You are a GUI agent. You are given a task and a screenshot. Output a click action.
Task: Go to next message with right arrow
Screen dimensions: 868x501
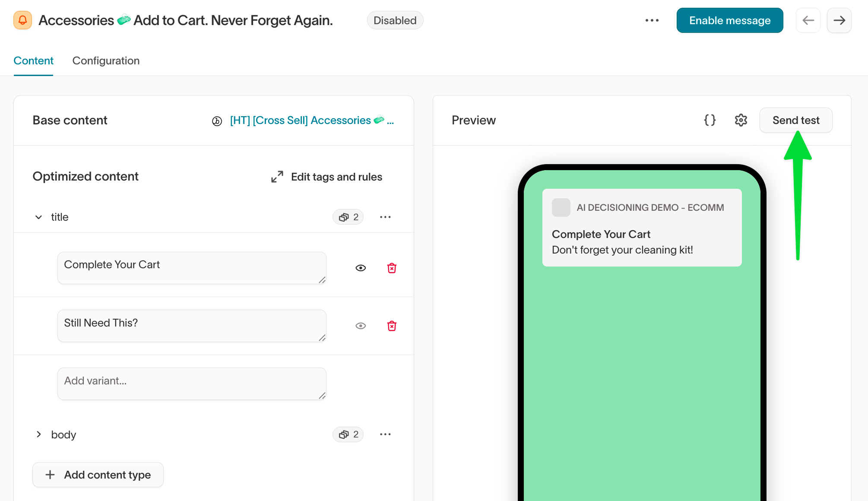pyautogui.click(x=839, y=20)
